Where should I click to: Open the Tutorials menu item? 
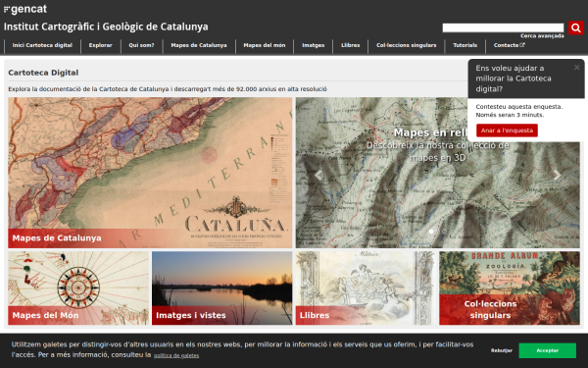465,45
